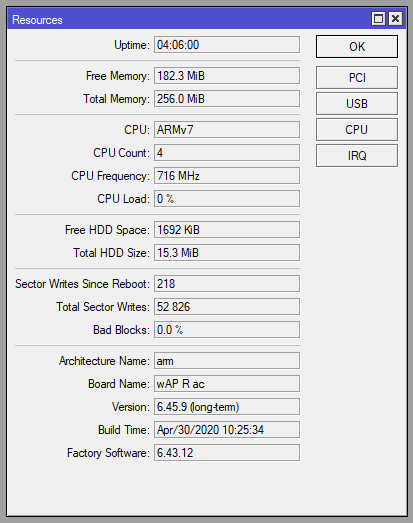413x523 pixels.
Task: Click the Total Sector Writes field
Action: click(x=227, y=307)
